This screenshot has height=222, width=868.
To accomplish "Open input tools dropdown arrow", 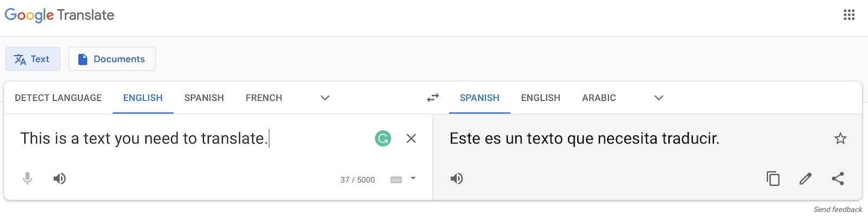I will [413, 179].
